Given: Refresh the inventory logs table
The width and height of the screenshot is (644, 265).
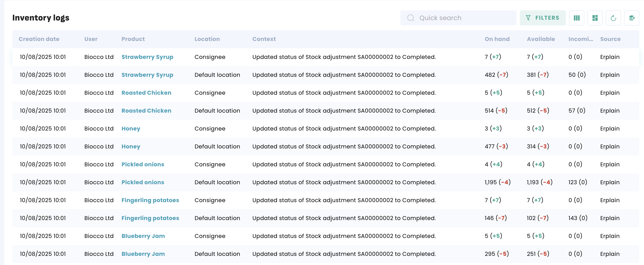Looking at the screenshot, I should tap(613, 18).
